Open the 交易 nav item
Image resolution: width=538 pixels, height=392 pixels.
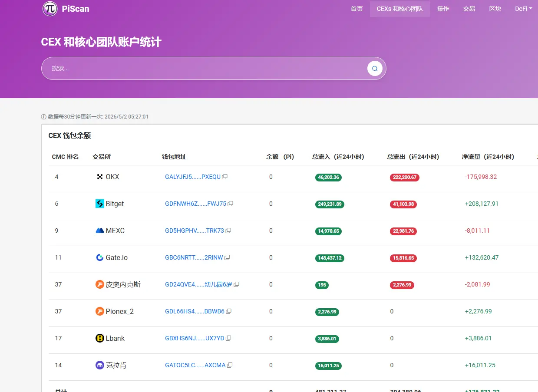coord(469,9)
